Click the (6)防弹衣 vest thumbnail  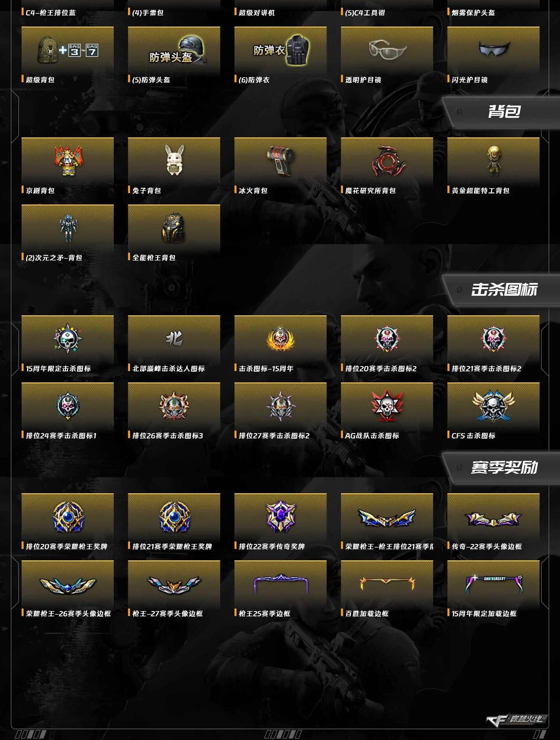point(280,50)
